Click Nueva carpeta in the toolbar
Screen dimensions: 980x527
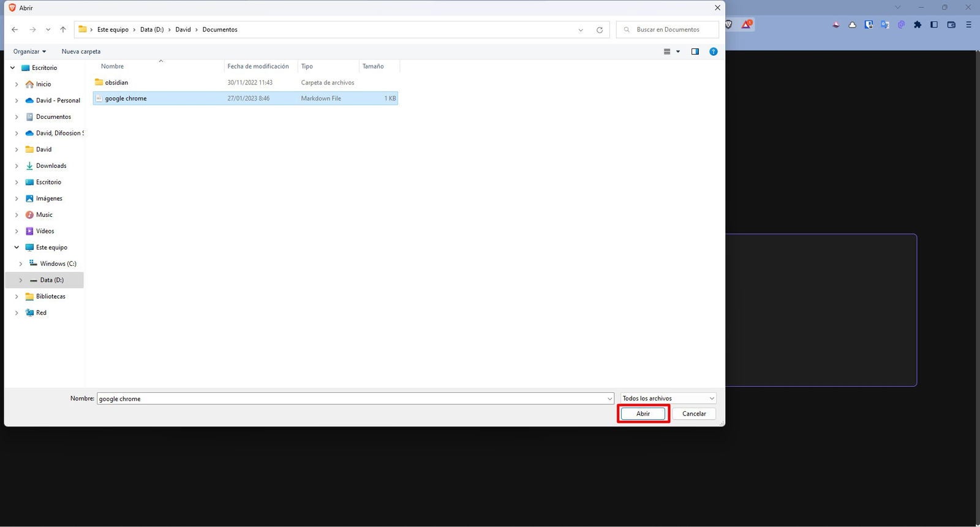tap(81, 51)
